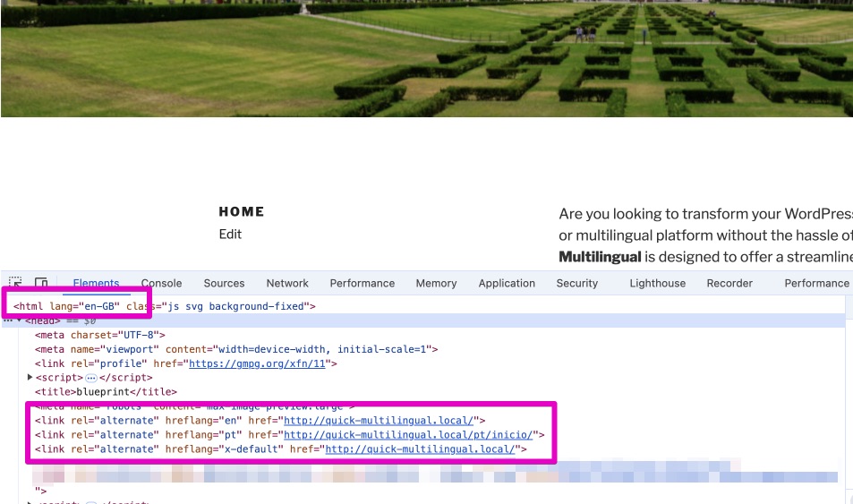Open the gmpg.org/xfn/11 profile link
The width and height of the screenshot is (853, 504).
point(257,363)
